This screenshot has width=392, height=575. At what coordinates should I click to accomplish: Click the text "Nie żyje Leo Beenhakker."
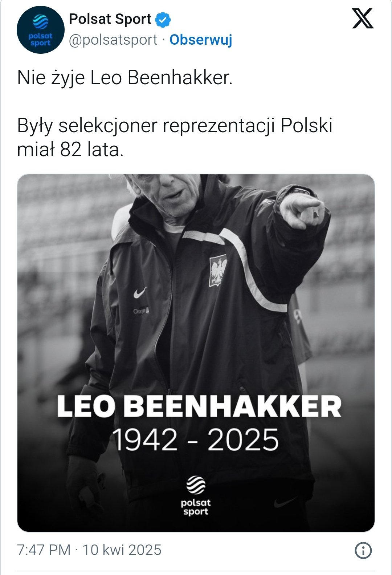[124, 77]
